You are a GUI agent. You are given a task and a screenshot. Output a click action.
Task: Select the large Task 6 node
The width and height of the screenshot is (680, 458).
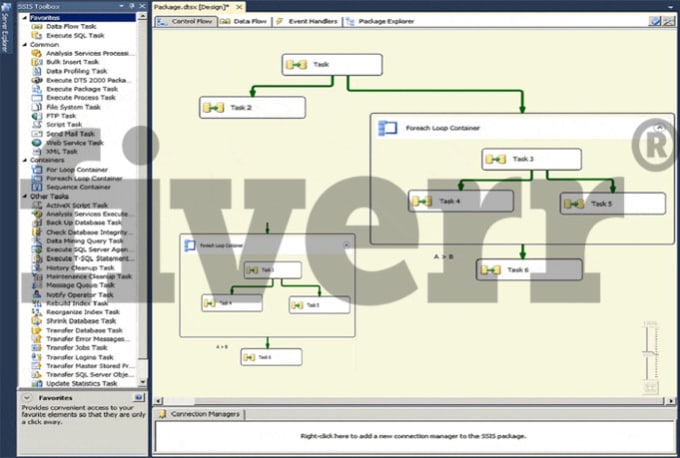(x=529, y=270)
